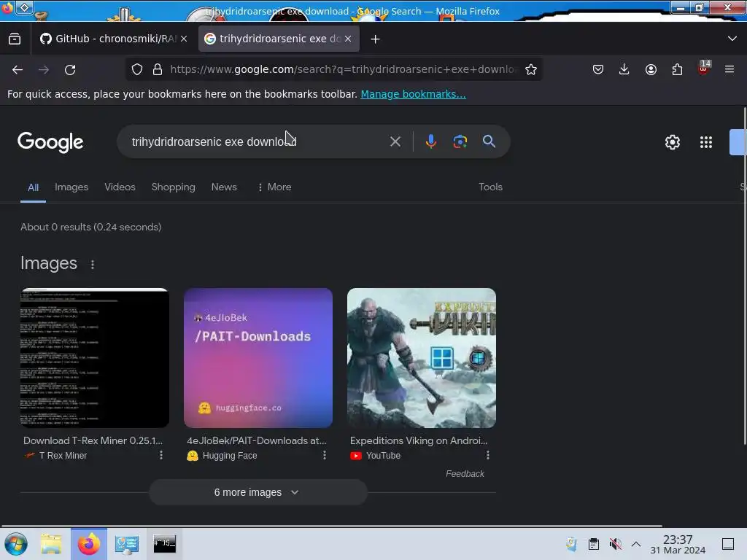The image size is (747, 560).
Task: Reload the current page
Action: [x=70, y=69]
